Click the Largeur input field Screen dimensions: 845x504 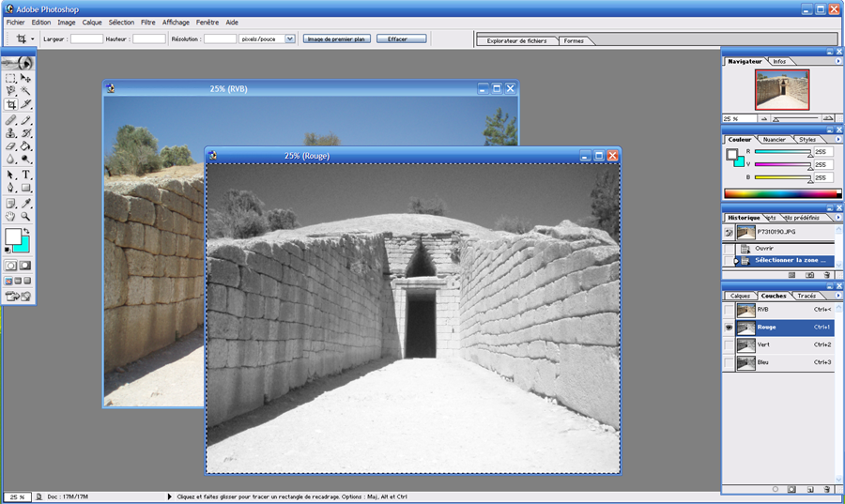pyautogui.click(x=86, y=38)
